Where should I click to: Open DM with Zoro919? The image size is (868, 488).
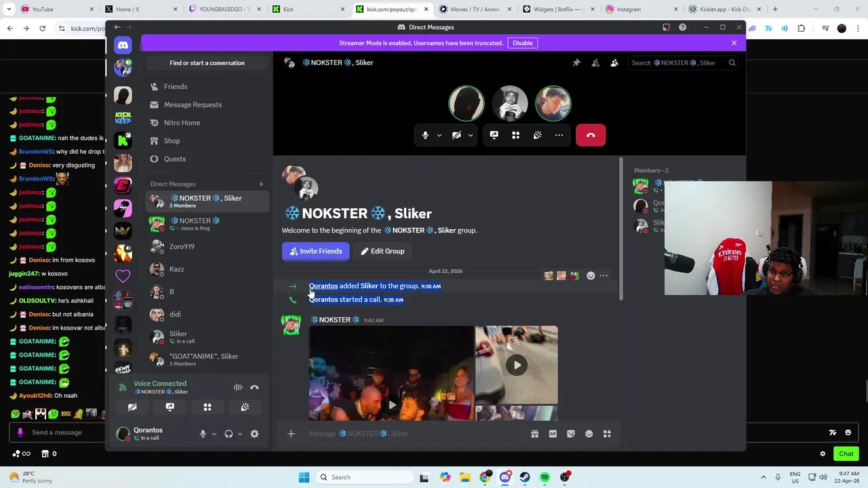[207, 247]
